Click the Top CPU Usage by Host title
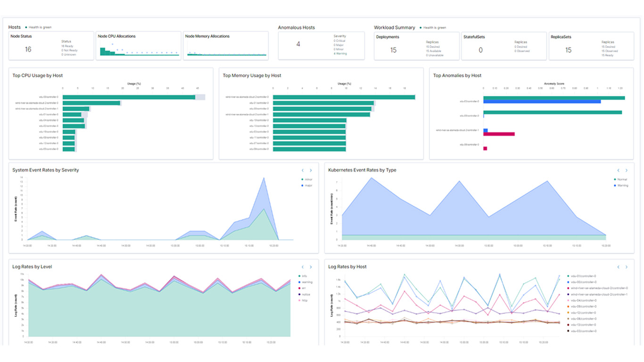This screenshot has height=362, width=644. coord(38,75)
